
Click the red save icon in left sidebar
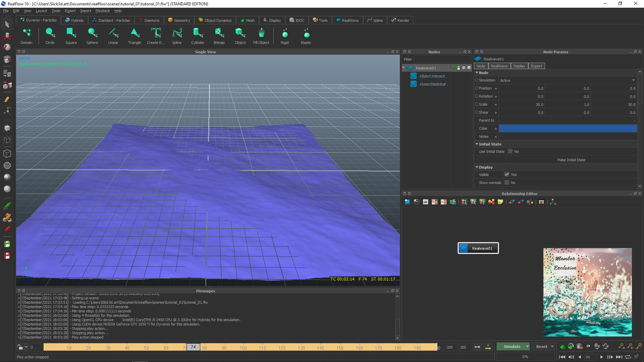coord(7,256)
